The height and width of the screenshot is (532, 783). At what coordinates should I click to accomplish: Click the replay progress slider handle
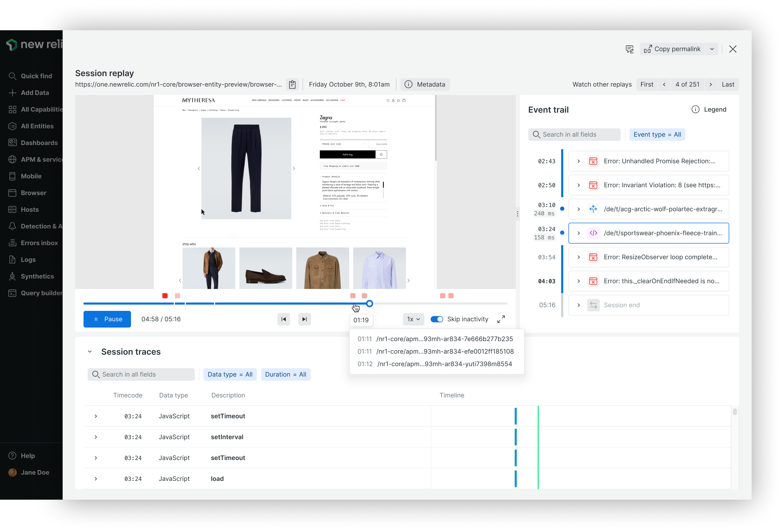tap(370, 304)
